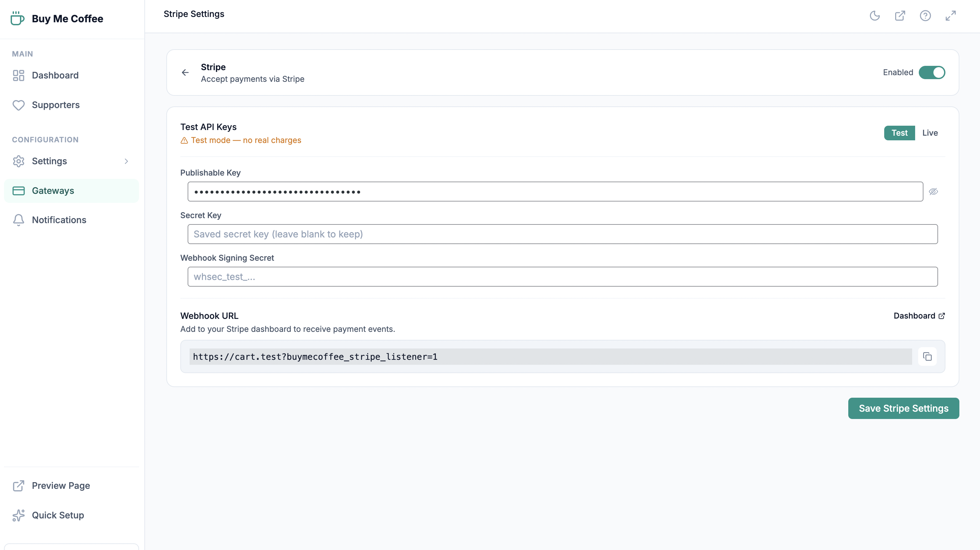Click the CONFIGURATION section label
Viewport: 980px width, 550px height.
click(45, 140)
